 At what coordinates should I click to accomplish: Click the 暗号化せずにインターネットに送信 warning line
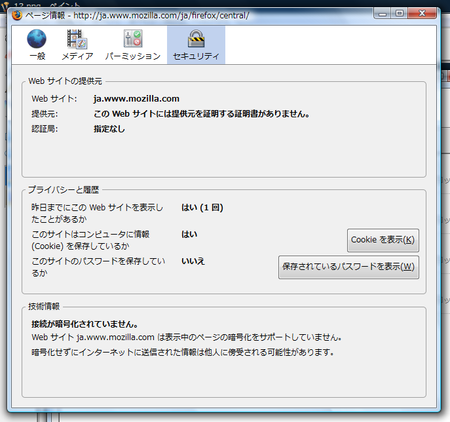[x=183, y=352]
